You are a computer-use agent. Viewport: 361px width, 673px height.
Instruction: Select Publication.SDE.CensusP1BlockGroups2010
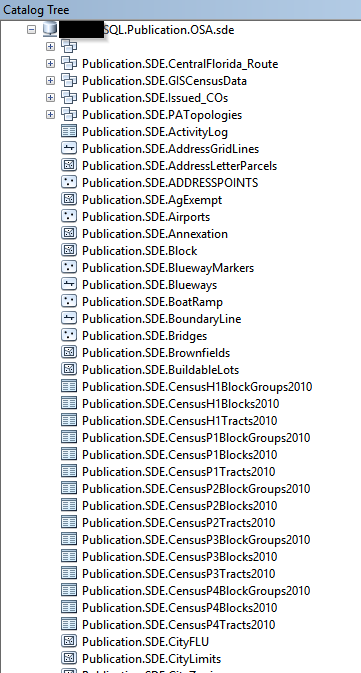point(196,438)
